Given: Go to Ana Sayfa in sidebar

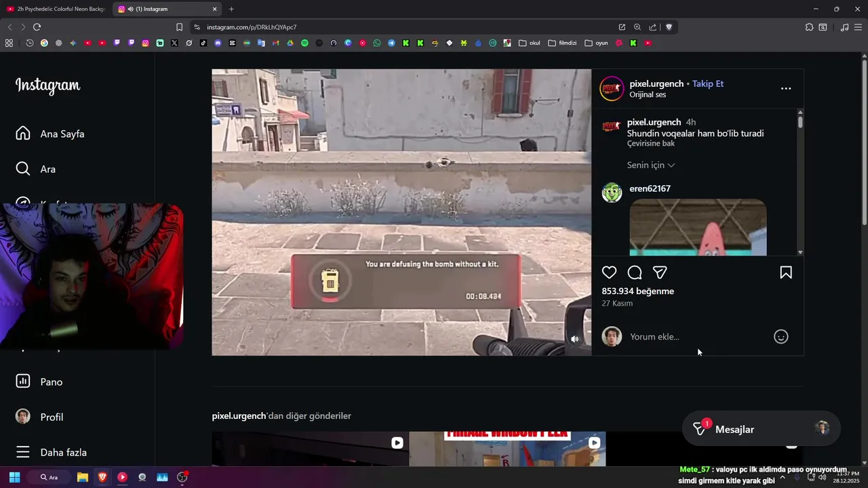Looking at the screenshot, I should [51, 134].
